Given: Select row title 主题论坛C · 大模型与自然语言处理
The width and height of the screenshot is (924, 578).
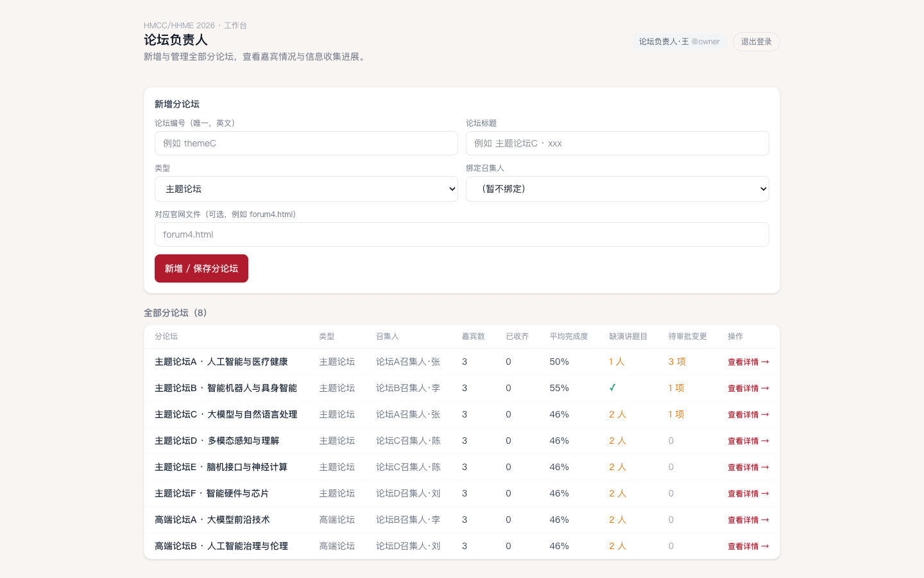Looking at the screenshot, I should (226, 415).
